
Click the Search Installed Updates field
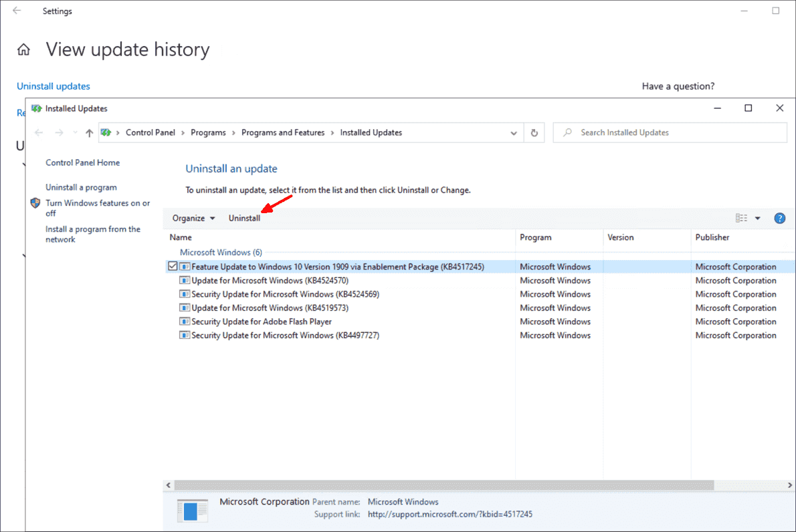(670, 133)
